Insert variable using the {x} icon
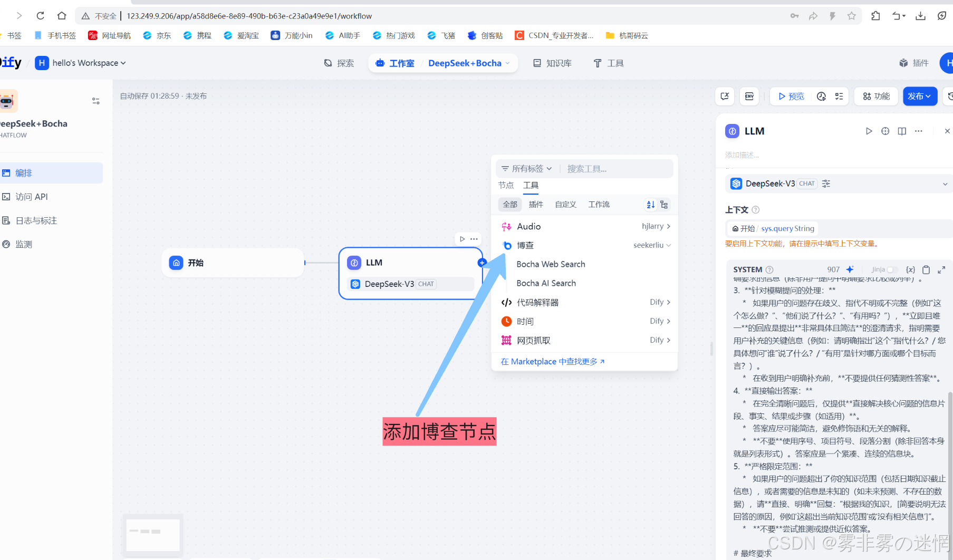 [910, 269]
